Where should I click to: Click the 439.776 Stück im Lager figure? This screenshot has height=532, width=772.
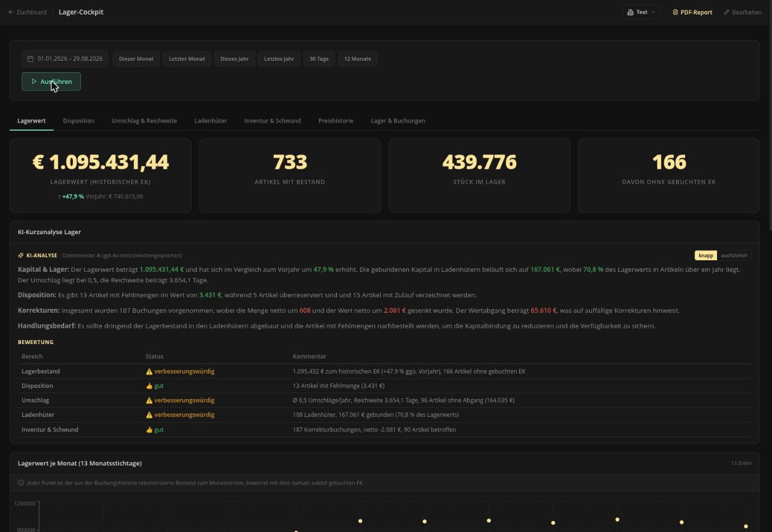[x=479, y=162]
